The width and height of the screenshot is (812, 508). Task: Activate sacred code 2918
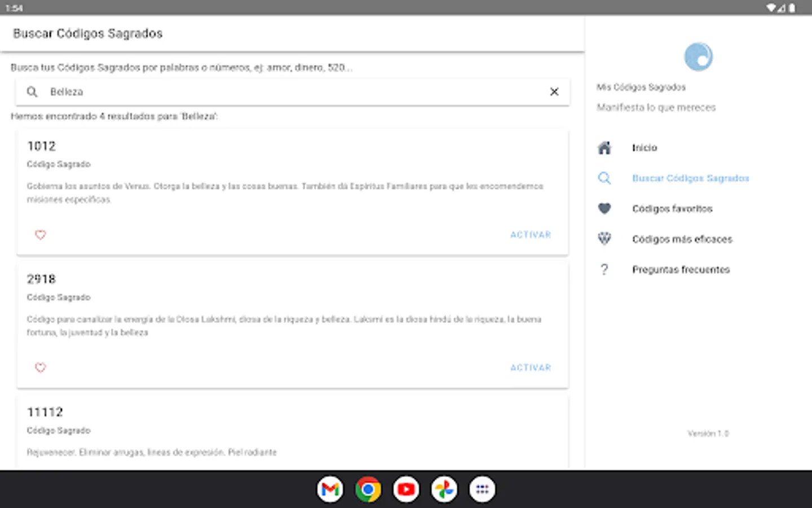click(x=531, y=367)
